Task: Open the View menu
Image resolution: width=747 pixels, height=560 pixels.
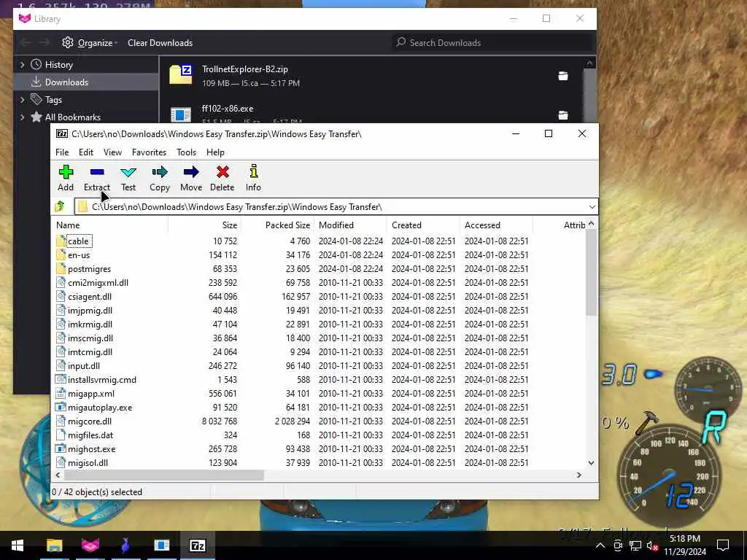Action: [112, 152]
